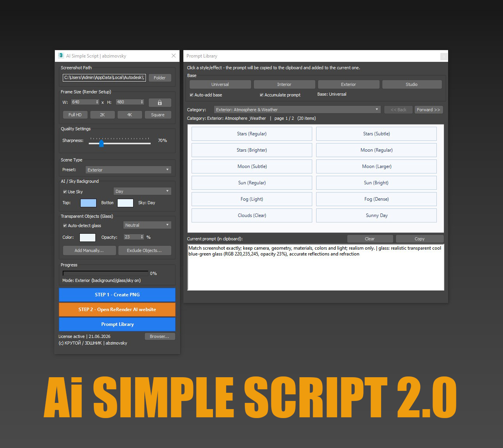This screenshot has width=503, height=448.
Task: Expand the prompt Category dropdown
Action: tap(297, 110)
